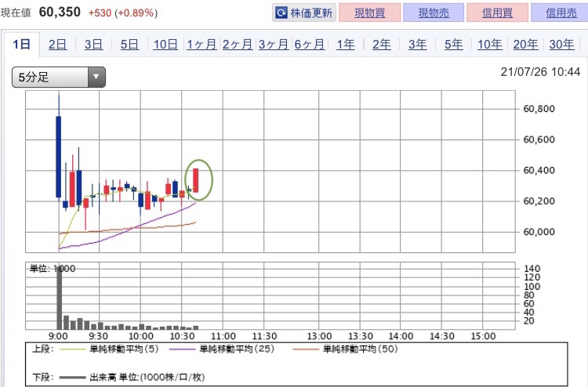Click the dropdown arrow beside 5分足
This screenshot has width=588, height=387.
[96, 78]
